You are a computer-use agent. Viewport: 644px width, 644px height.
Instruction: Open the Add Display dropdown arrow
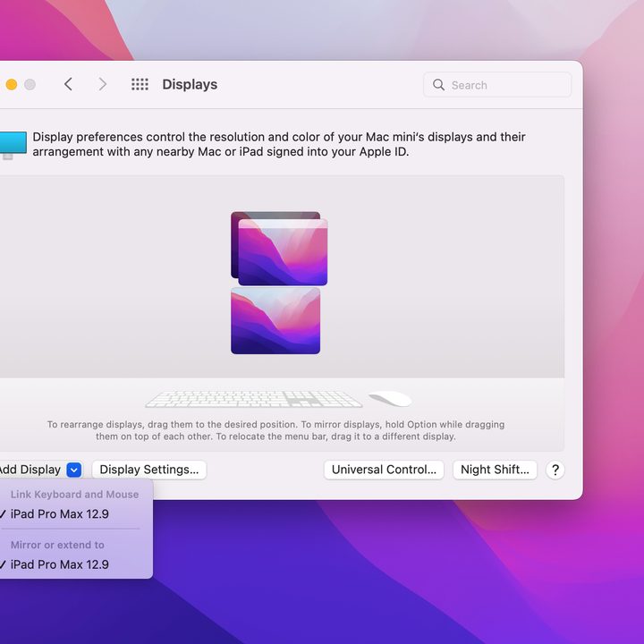point(74,470)
